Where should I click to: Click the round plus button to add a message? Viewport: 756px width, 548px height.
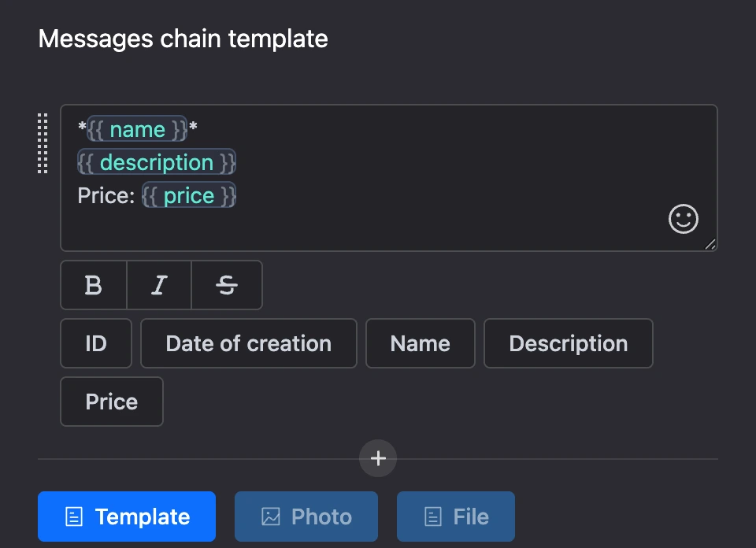point(378,458)
